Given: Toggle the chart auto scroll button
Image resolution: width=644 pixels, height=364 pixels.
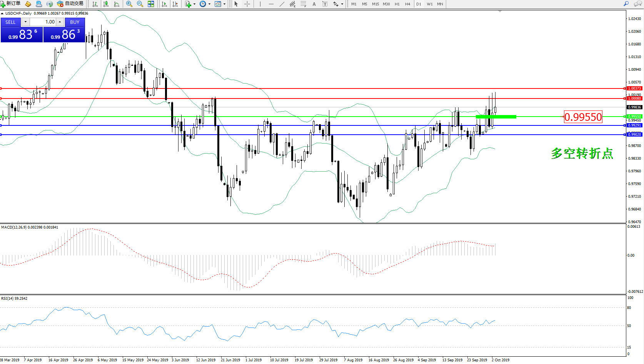Looking at the screenshot, I should [164, 4].
